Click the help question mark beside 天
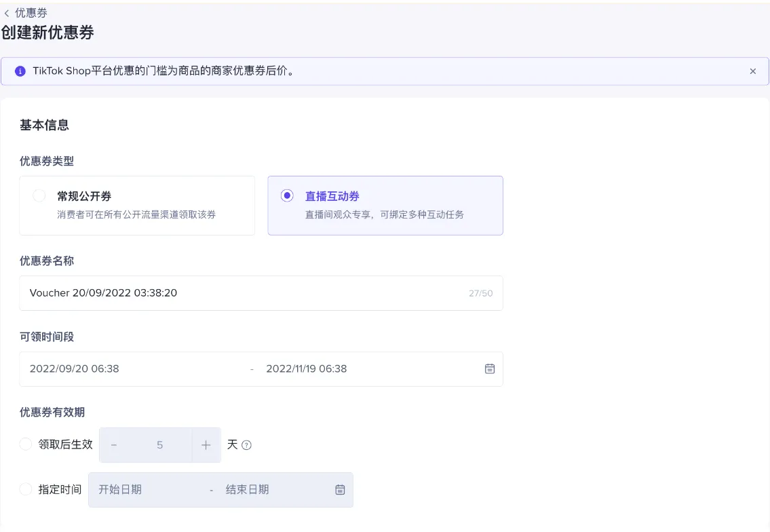This screenshot has width=770, height=532. pyautogui.click(x=246, y=446)
